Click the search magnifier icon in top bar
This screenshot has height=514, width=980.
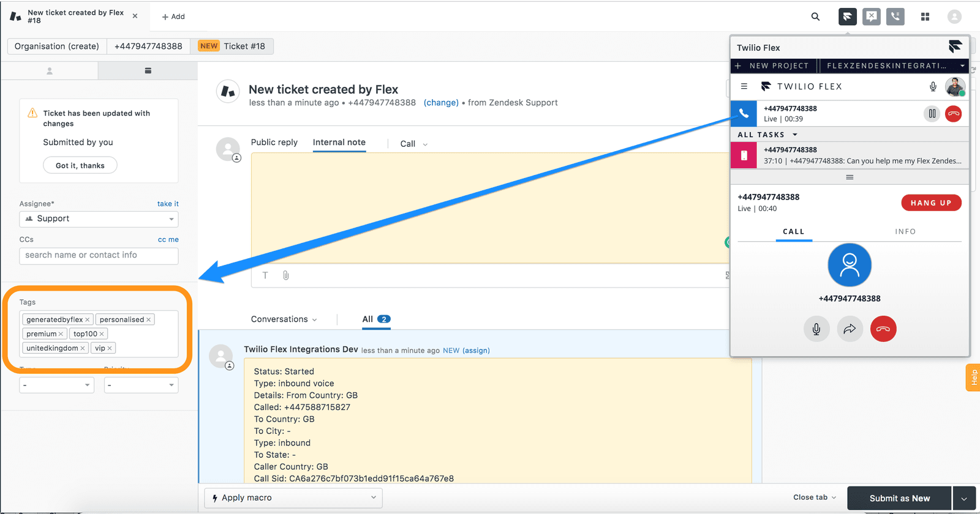click(815, 17)
